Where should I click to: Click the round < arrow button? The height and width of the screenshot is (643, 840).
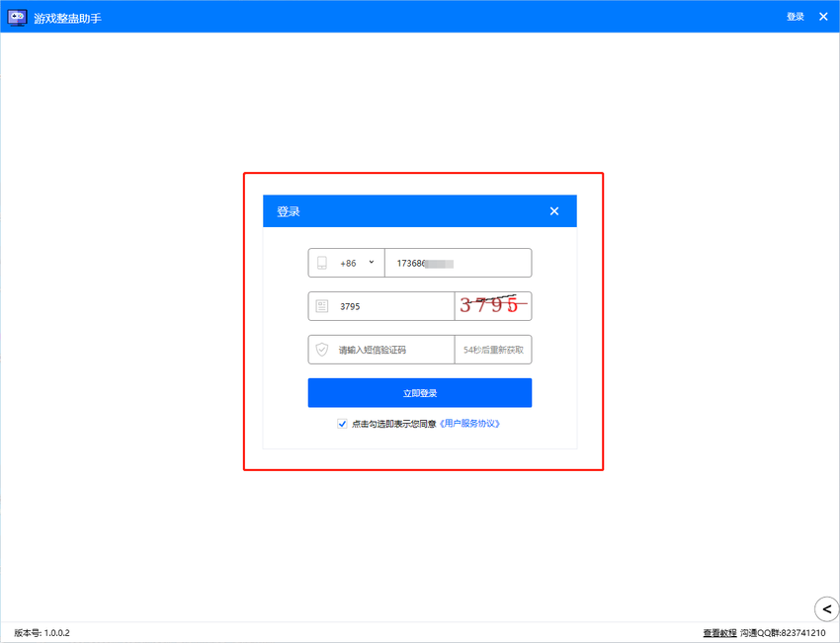[x=826, y=609]
